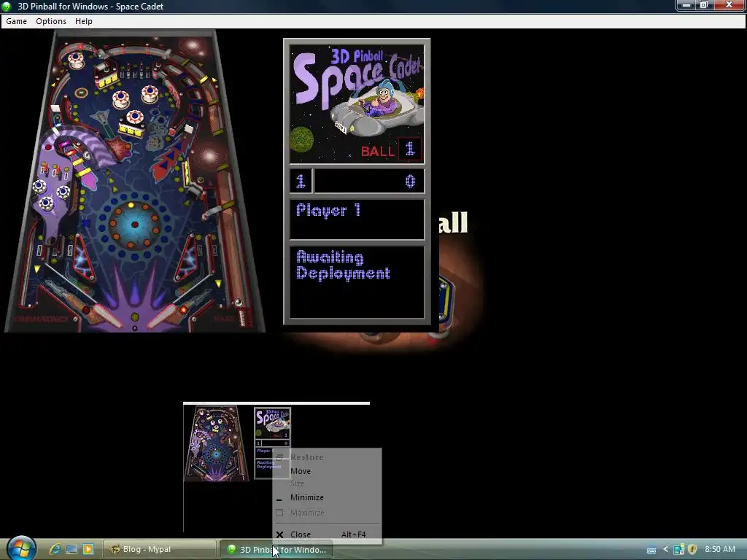
Task: Click the X icon beside Close
Action: [279, 534]
